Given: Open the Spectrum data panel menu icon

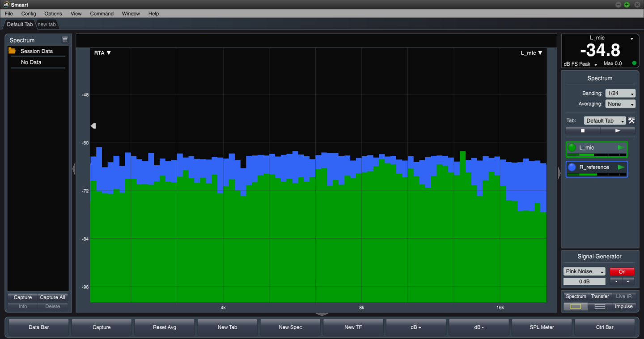Looking at the screenshot, I should point(65,40).
